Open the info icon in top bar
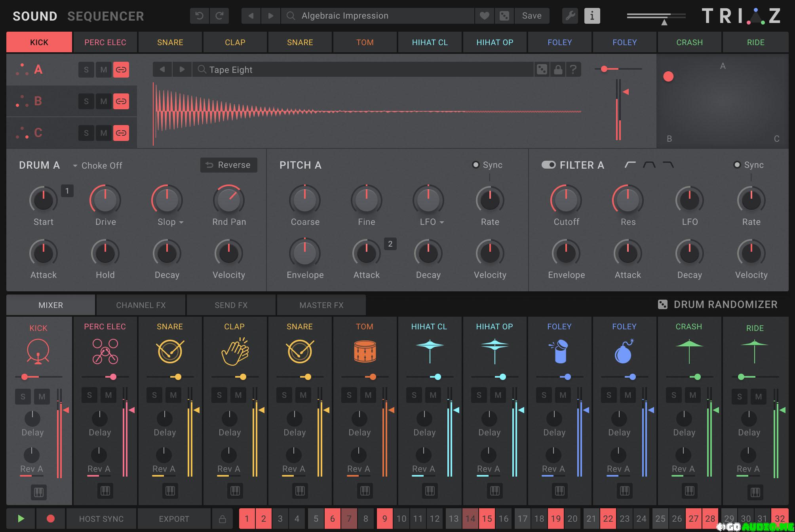This screenshot has width=795, height=532. 592,16
